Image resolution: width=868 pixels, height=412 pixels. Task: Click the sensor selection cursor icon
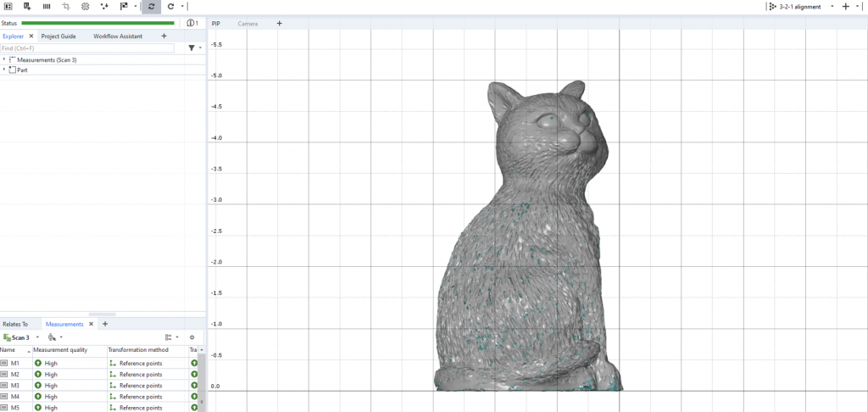(x=52, y=337)
